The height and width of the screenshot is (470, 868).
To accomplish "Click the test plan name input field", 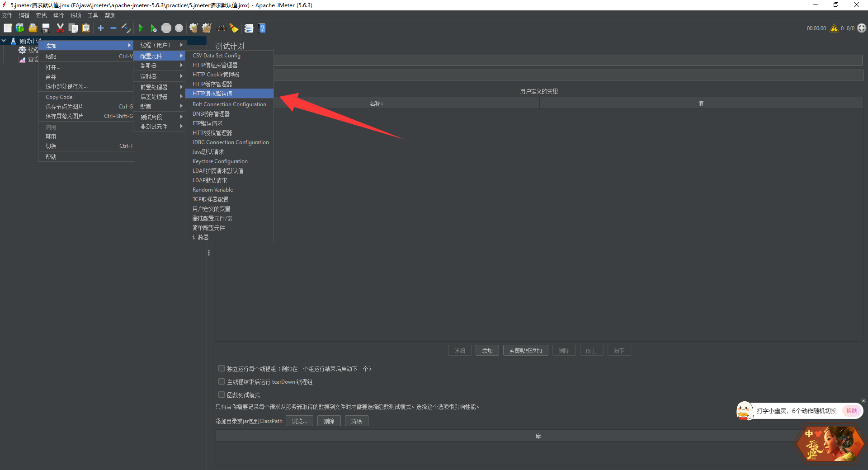I will [x=568, y=60].
